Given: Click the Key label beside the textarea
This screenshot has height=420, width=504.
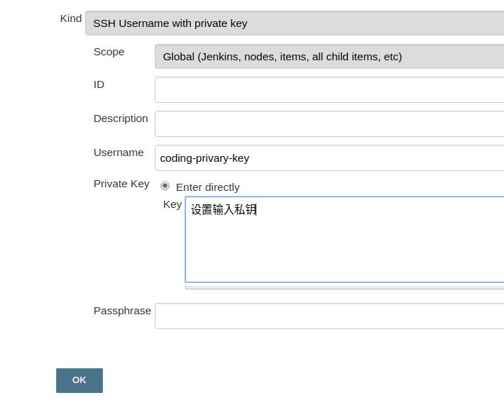Looking at the screenshot, I should pyautogui.click(x=172, y=204).
